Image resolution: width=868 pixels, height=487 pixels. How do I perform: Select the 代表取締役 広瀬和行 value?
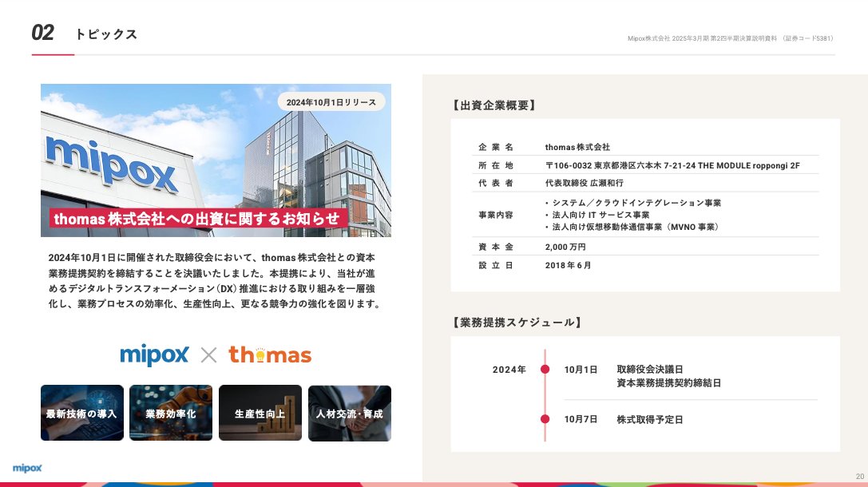(584, 183)
